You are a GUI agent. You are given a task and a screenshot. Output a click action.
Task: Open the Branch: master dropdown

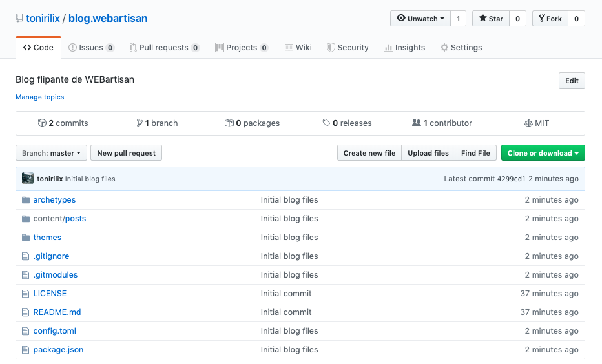click(x=51, y=153)
